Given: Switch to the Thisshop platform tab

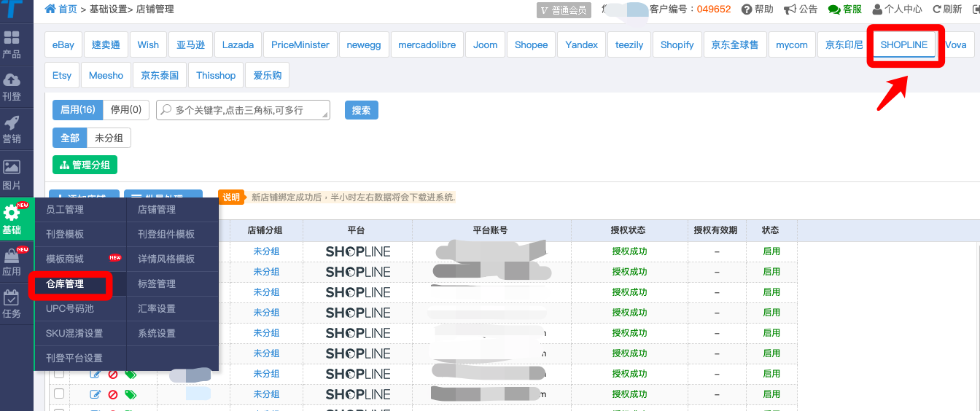Looking at the screenshot, I should pyautogui.click(x=216, y=75).
